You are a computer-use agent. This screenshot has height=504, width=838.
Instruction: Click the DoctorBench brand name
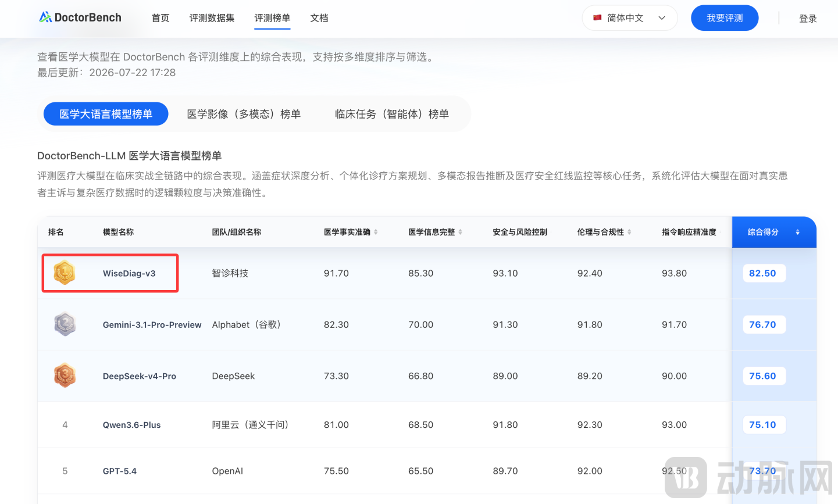[x=88, y=17]
